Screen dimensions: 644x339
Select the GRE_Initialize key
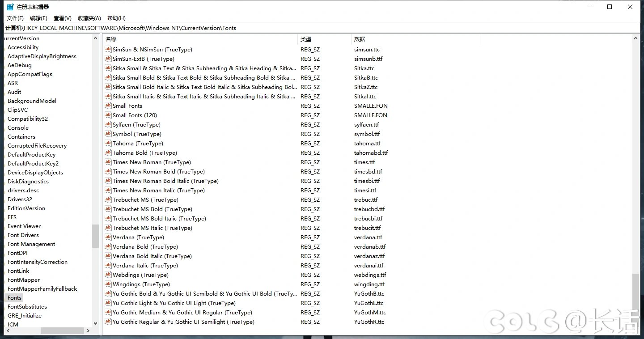coord(25,316)
